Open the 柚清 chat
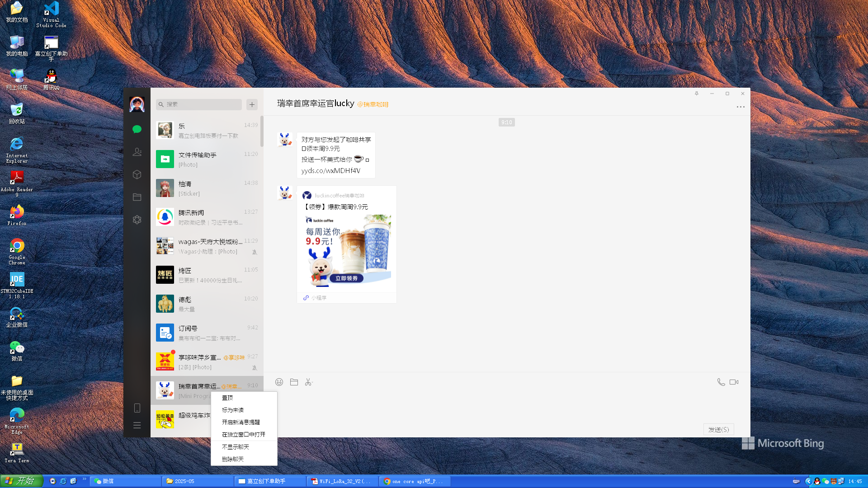Image resolution: width=868 pixels, height=488 pixels. coord(207,188)
